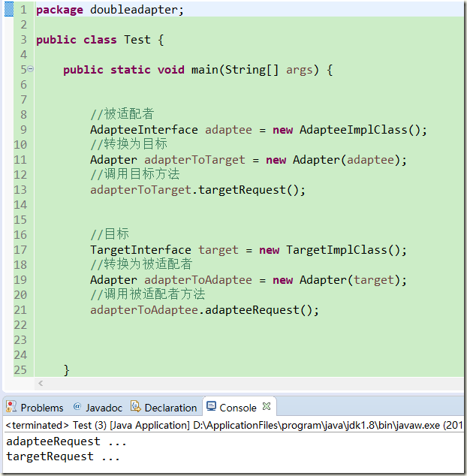The height and width of the screenshot is (476, 467).
Task: Select the Console tab
Action: 238,408
